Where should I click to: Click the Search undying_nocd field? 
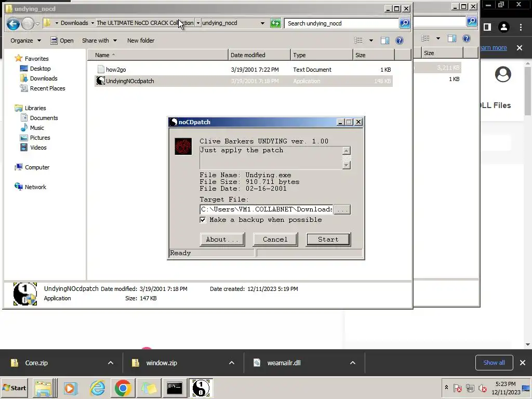(341, 23)
